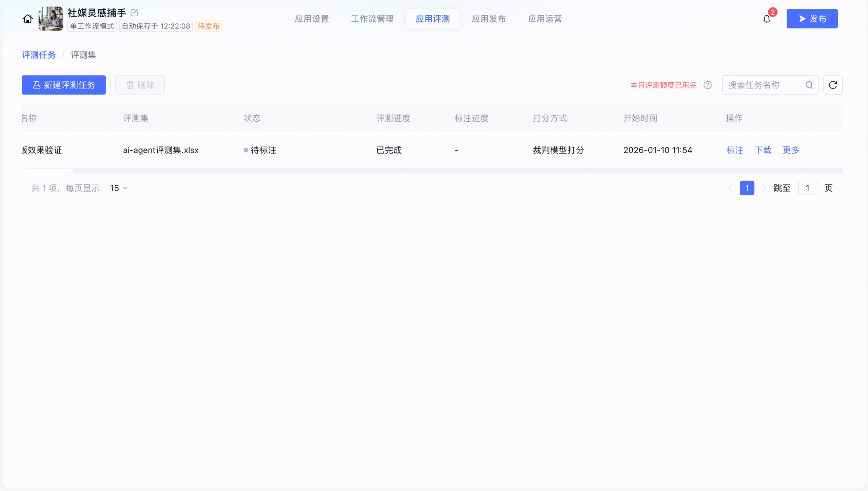Click the quota help question-mark icon
Viewport: 868px width, 491px height.
(x=708, y=85)
